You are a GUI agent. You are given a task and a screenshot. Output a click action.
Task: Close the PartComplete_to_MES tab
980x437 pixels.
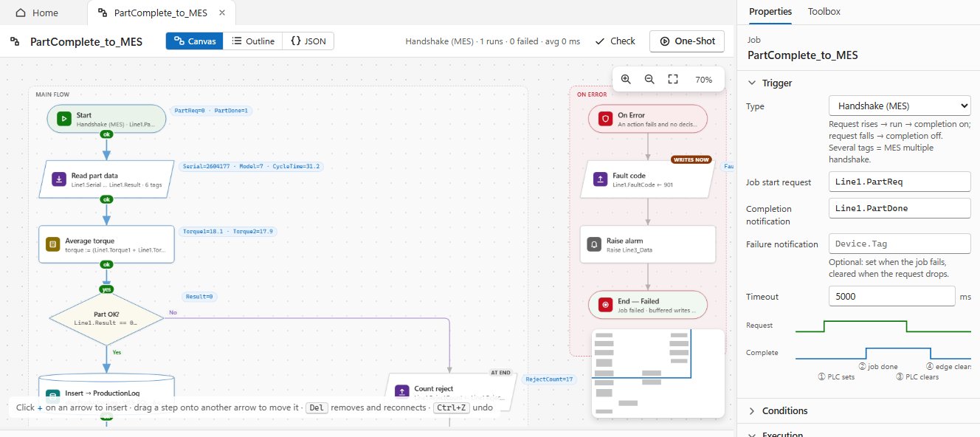(222, 13)
